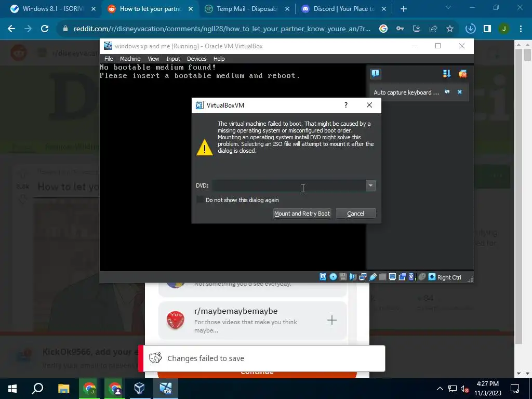Click inside the DVD combo box field
This screenshot has width=532, height=399.
point(289,185)
